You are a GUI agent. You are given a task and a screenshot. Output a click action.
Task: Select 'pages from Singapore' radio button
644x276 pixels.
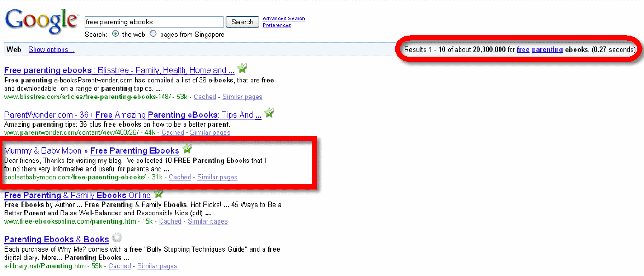point(154,34)
